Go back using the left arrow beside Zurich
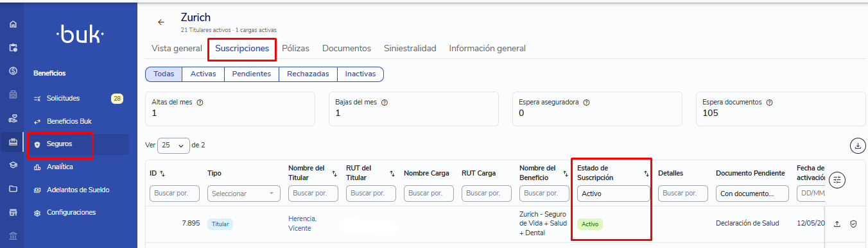This screenshot has width=868, height=248. coord(161,22)
